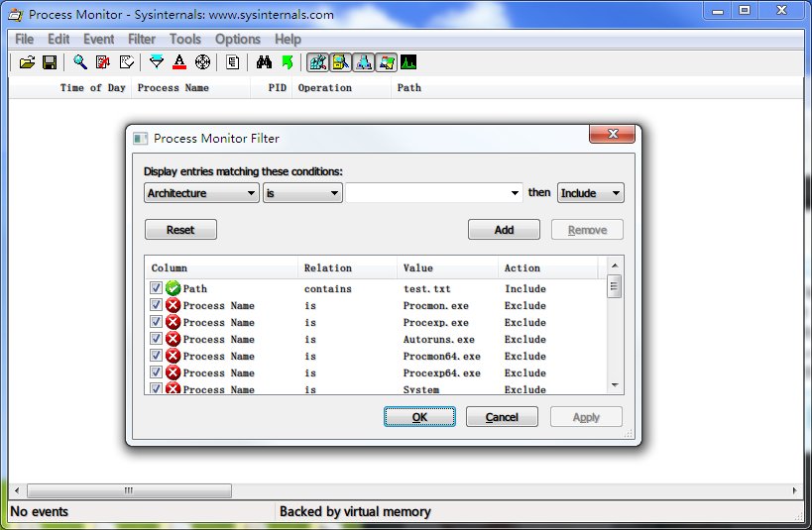Image resolution: width=812 pixels, height=530 pixels.
Task: Click the horizontal scrollbar right arrow
Action: 795,490
